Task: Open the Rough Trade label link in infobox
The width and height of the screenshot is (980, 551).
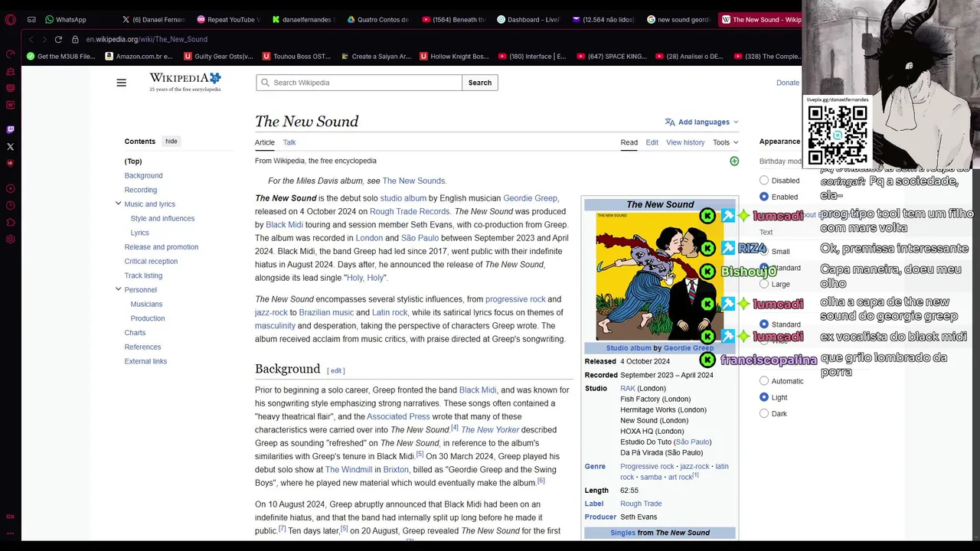Action: (641, 504)
